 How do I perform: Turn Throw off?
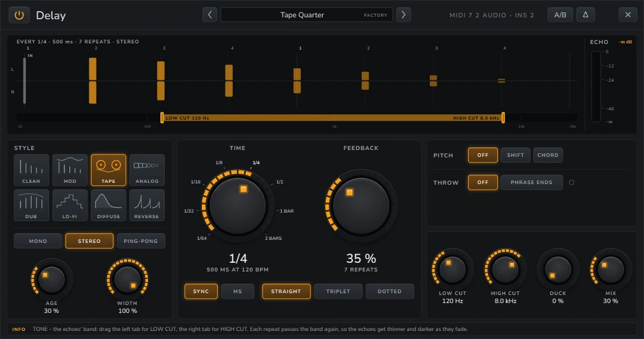click(482, 182)
